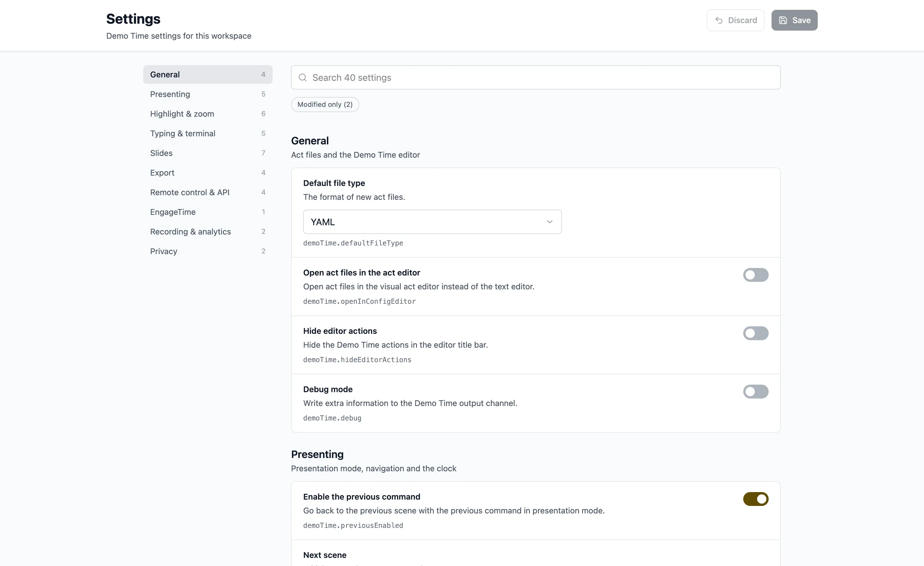
Task: Open Typing & terminal settings category
Action: (x=207, y=133)
